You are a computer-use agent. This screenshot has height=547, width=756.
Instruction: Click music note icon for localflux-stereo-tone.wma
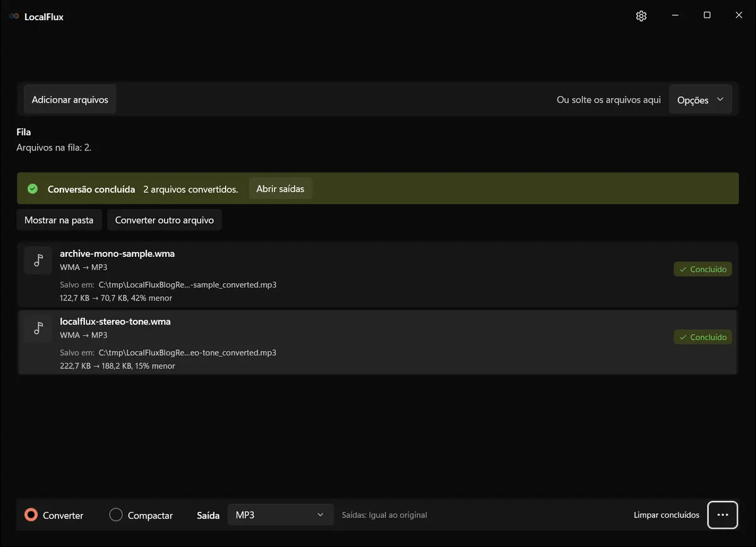click(38, 328)
